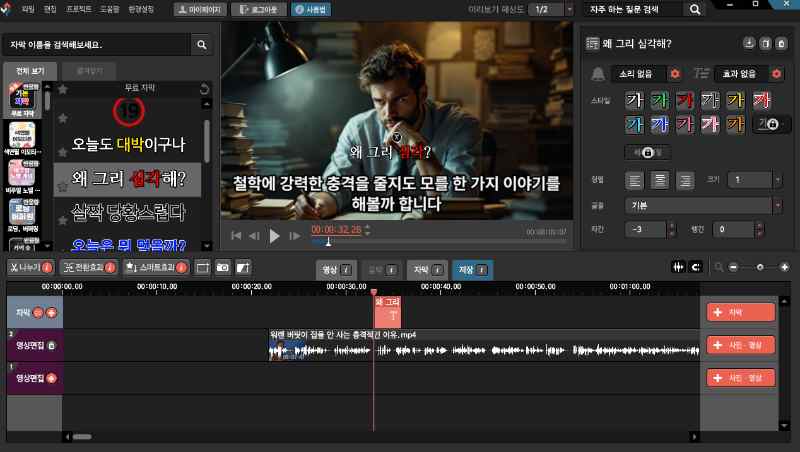The width and height of the screenshot is (800, 452).
Task: Zoom out timeline with minus button
Action: tap(733, 267)
